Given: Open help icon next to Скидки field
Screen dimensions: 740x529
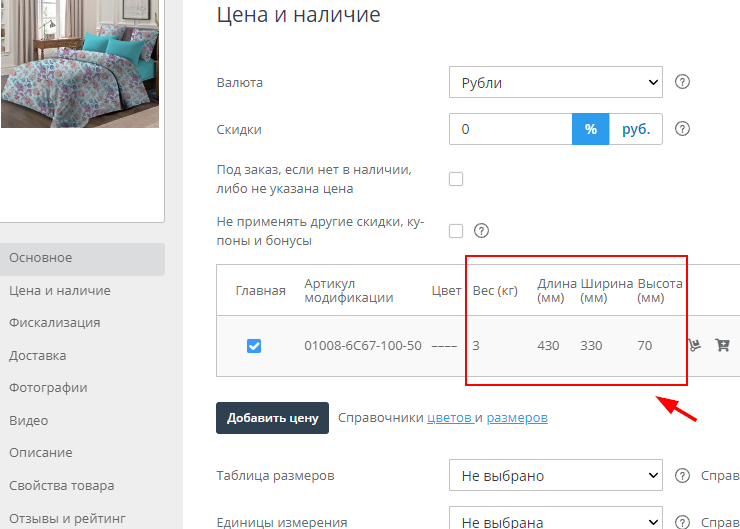Looking at the screenshot, I should coord(683,129).
